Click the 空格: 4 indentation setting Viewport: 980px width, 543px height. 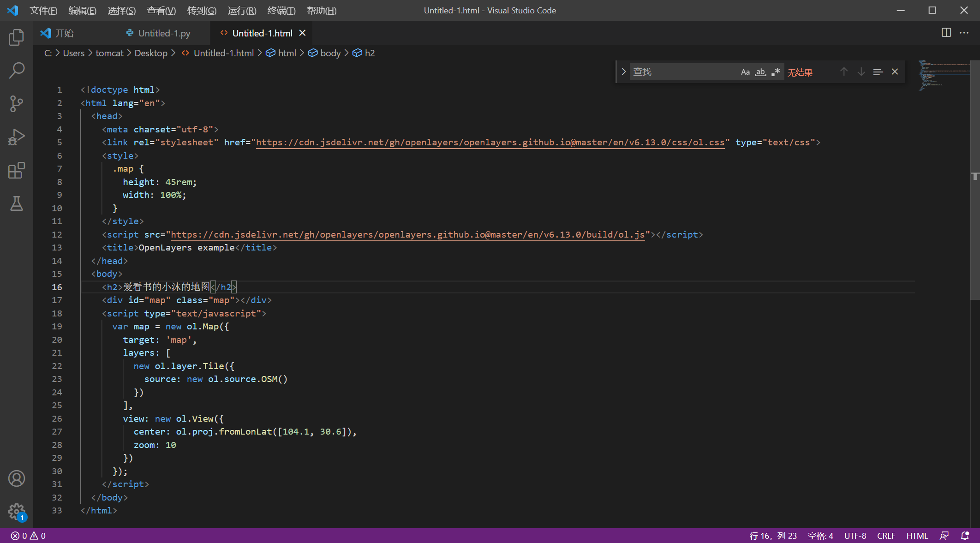point(820,536)
